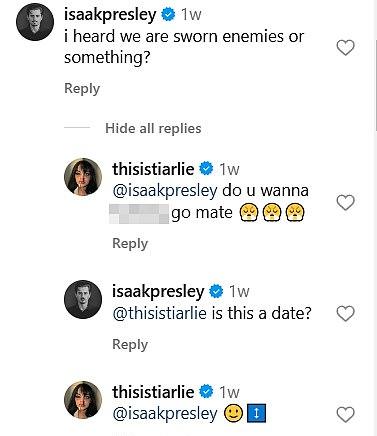Open isaakpresley's avatar on 'date' reply
The image size is (377, 436).
[83, 299]
